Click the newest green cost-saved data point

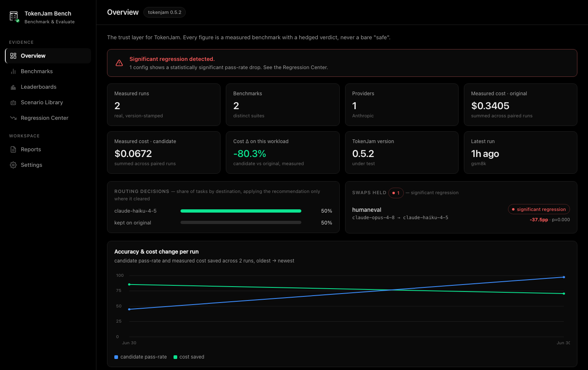[x=564, y=294]
